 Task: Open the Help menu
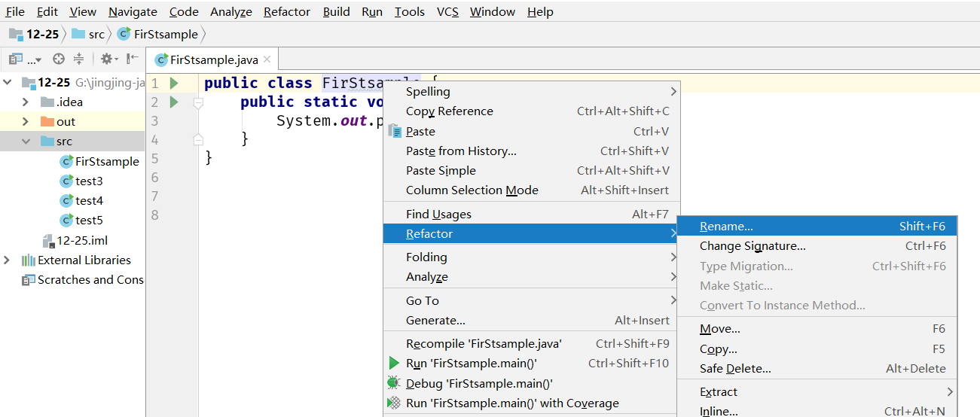tap(540, 12)
